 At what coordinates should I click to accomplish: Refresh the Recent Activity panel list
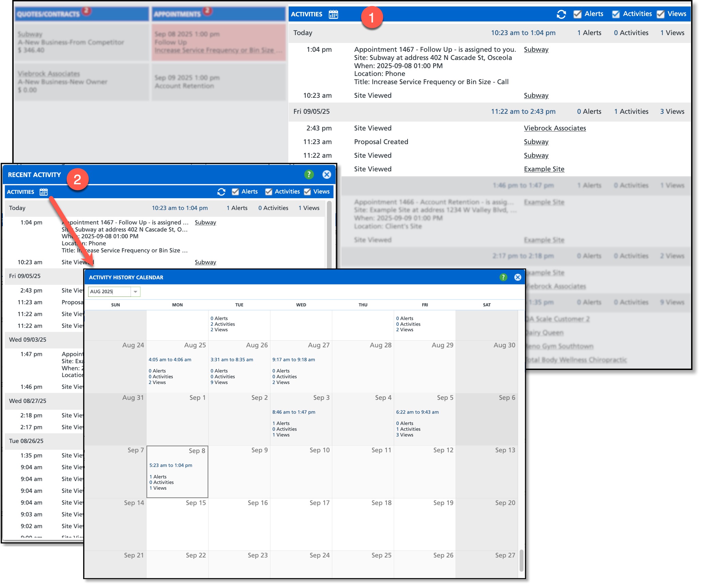pyautogui.click(x=221, y=192)
